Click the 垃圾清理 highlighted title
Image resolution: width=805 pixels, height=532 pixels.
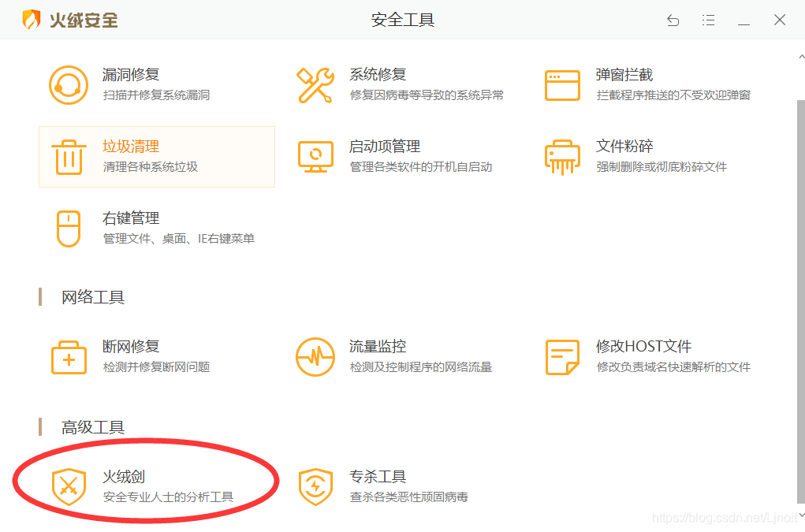coord(131,147)
